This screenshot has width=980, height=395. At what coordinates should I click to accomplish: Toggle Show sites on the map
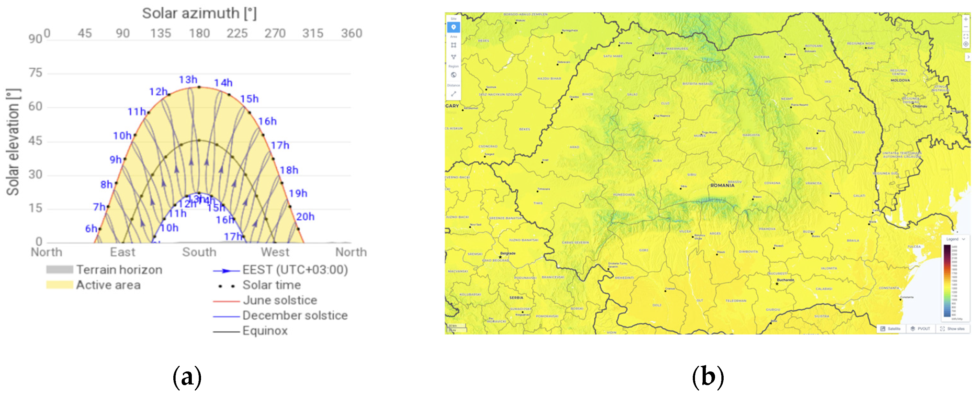(x=953, y=329)
